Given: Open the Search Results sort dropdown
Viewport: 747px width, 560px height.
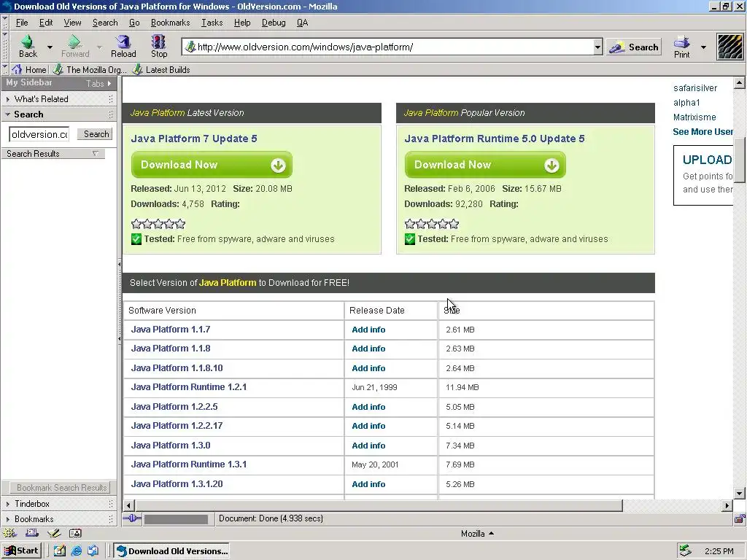Looking at the screenshot, I should [96, 154].
